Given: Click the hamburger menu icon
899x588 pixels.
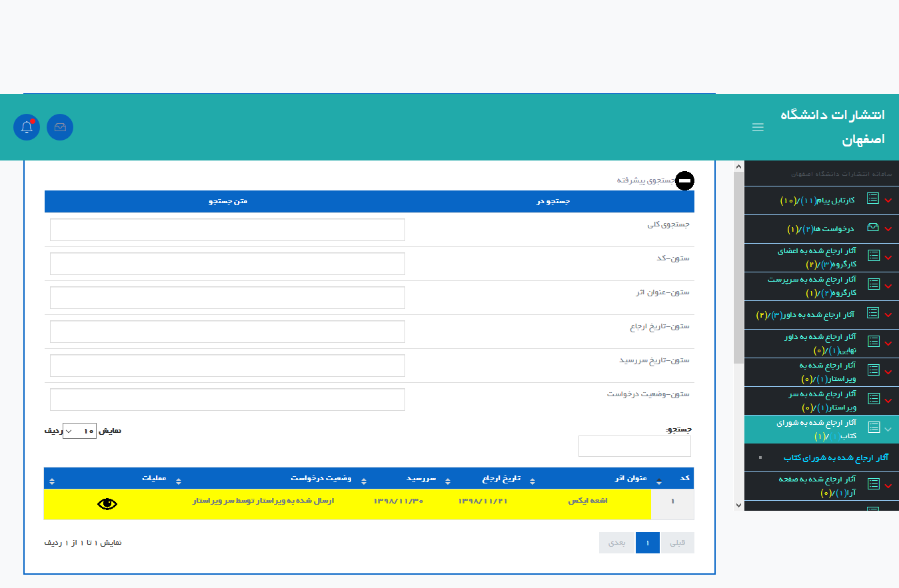Looking at the screenshot, I should click(x=758, y=127).
